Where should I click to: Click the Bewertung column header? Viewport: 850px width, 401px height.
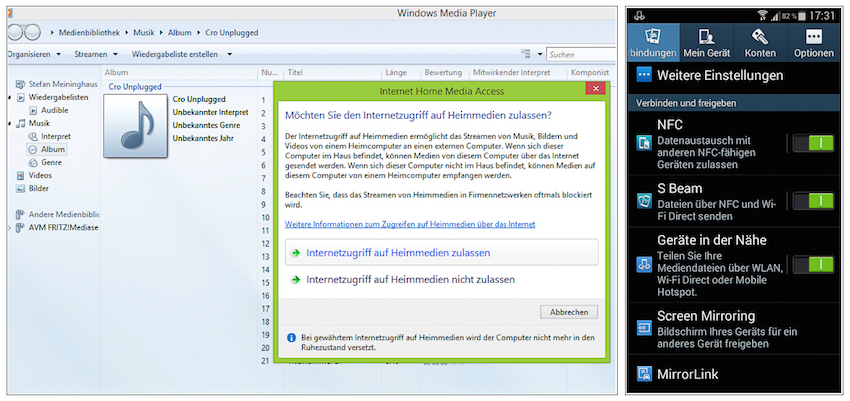tap(445, 72)
